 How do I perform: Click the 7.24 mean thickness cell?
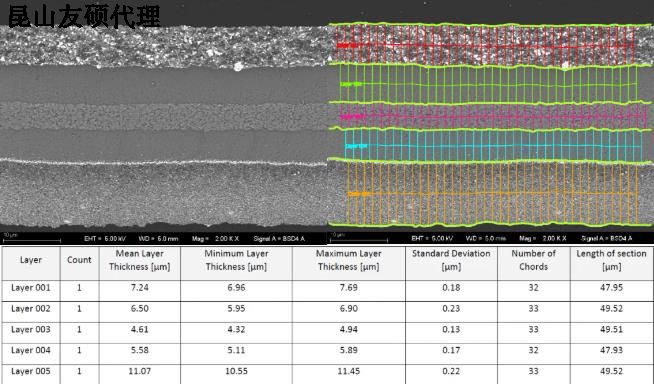tap(140, 288)
